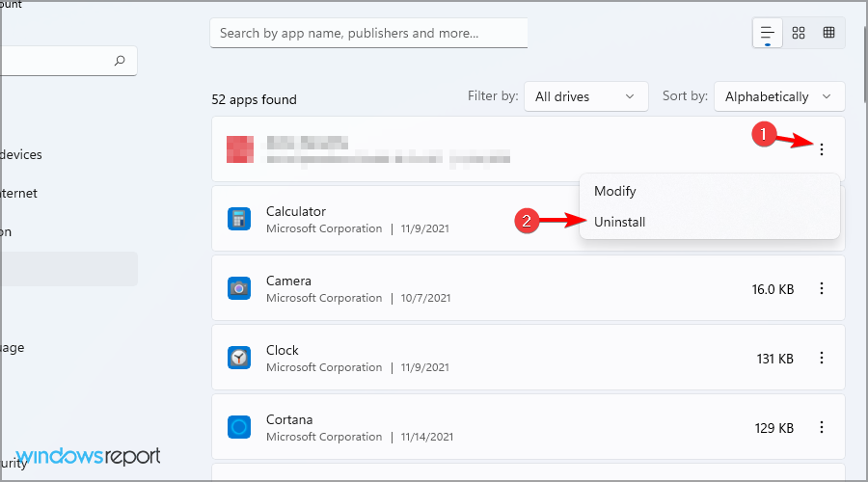Click the Cortana app name

(x=289, y=419)
